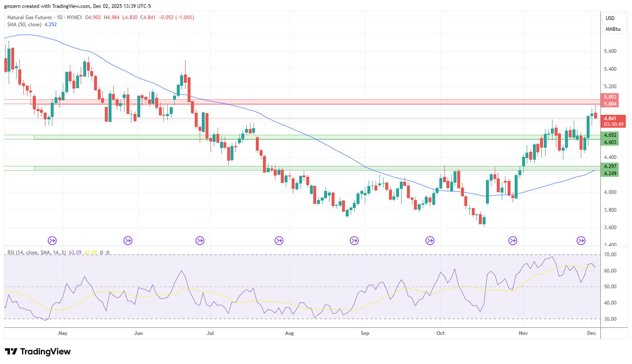Click the TradingView.com text in header
Screen dimensions: 632x364
point(71,6)
